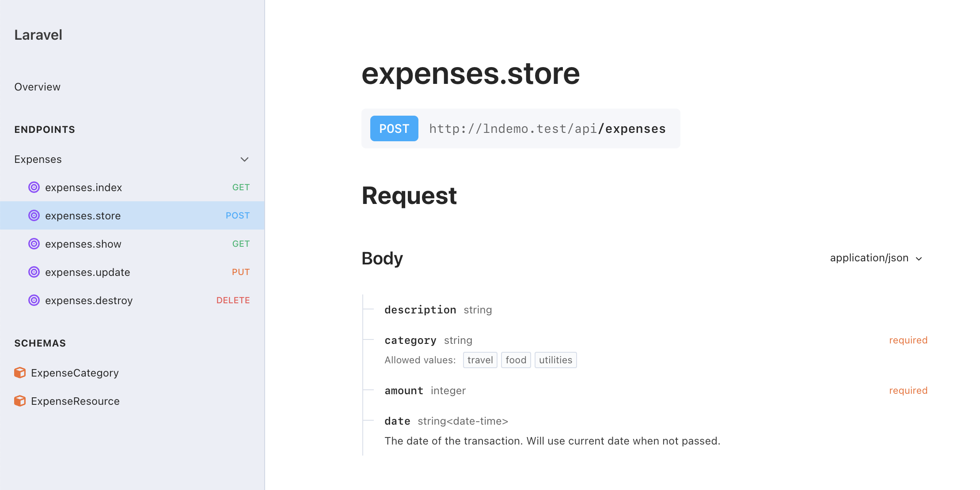Click the travel allowed value tag
Image resolution: width=980 pixels, height=490 pixels.
pos(480,360)
